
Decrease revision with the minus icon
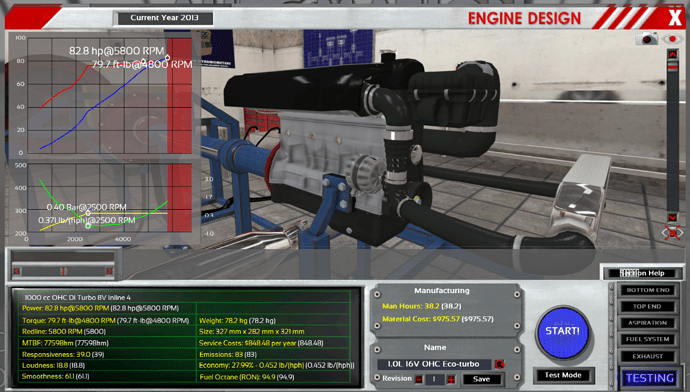418,379
